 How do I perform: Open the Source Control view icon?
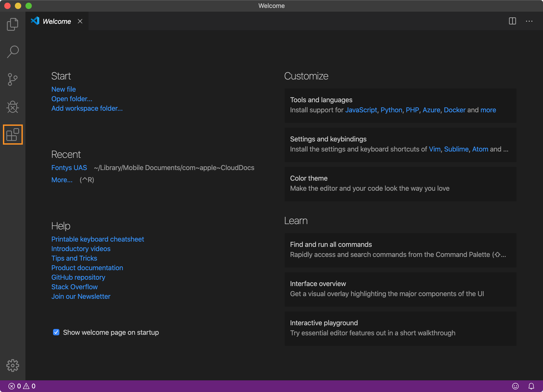(12, 79)
